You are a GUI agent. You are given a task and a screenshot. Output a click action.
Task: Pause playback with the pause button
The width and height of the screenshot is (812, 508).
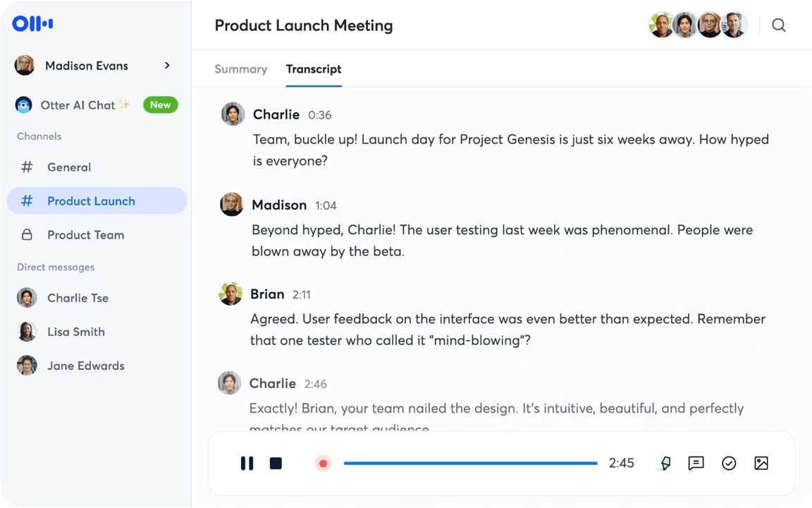pos(247,463)
